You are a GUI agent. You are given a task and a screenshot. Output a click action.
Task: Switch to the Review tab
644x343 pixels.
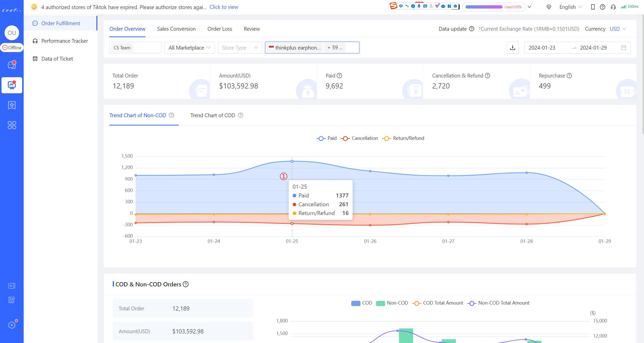[x=252, y=29]
